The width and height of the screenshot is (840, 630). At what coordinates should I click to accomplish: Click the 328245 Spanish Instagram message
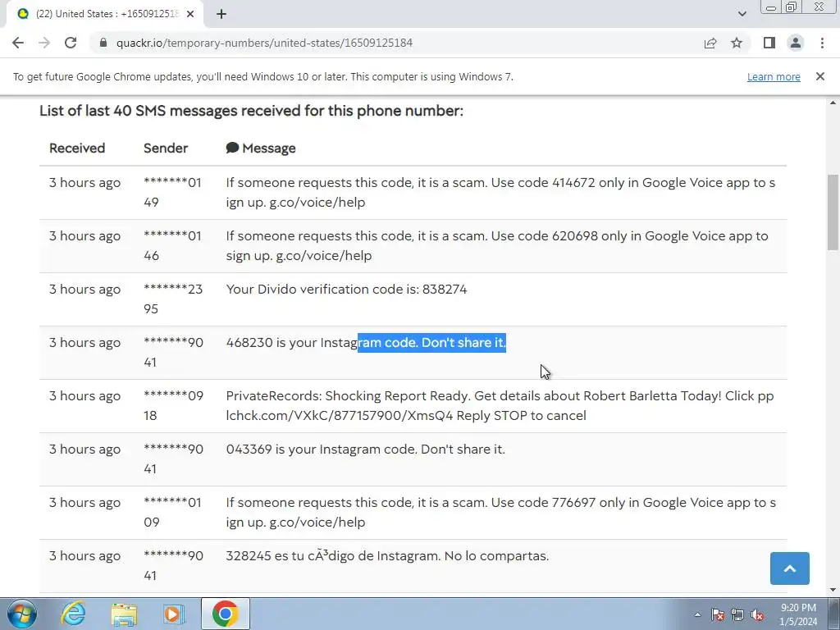pos(387,556)
